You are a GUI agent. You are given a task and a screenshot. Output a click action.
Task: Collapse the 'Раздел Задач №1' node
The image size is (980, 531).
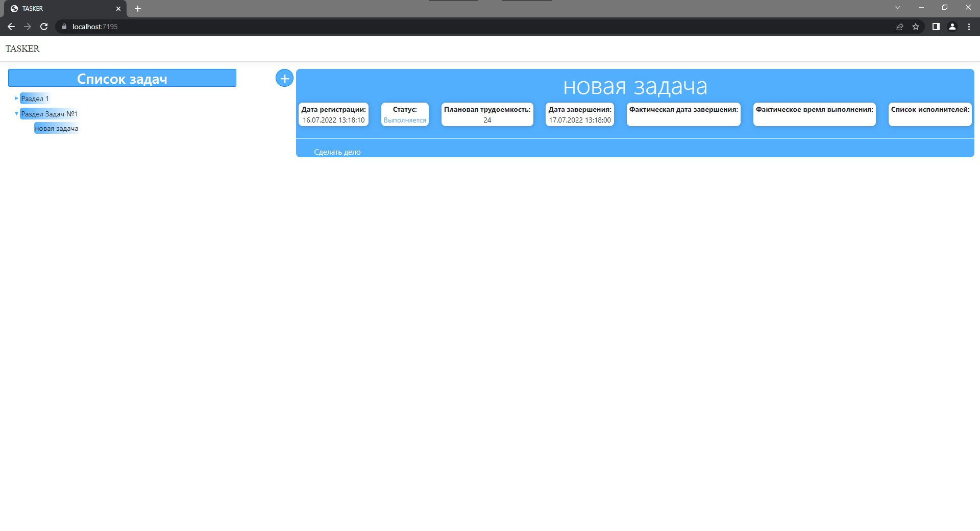(16, 113)
